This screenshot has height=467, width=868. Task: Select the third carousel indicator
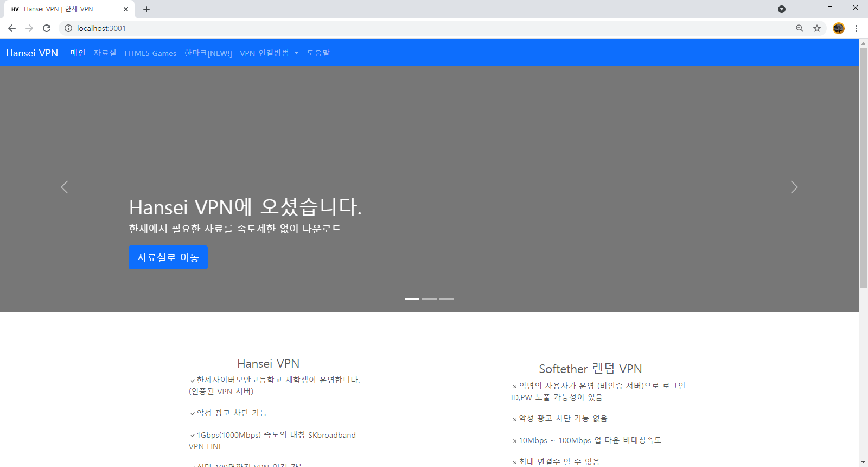446,299
